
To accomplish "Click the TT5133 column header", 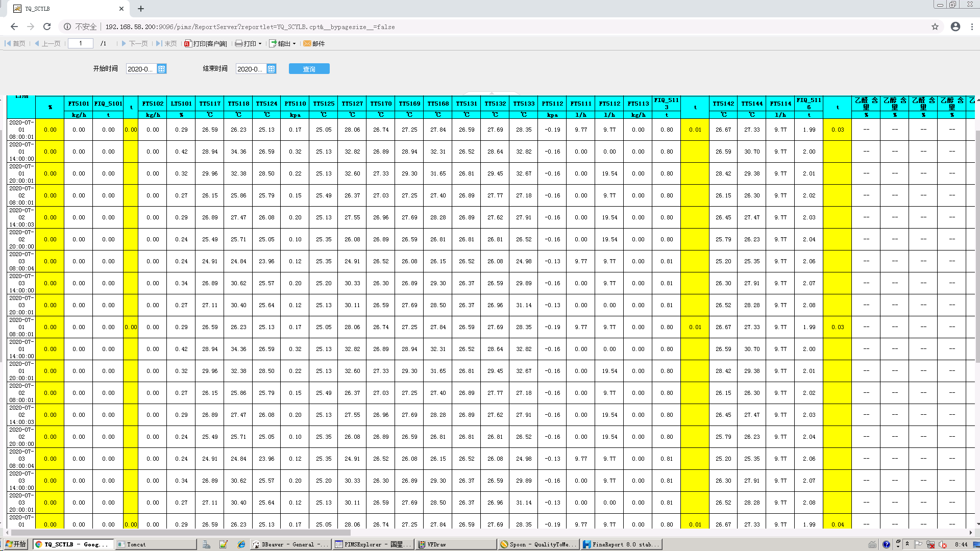I will (x=524, y=104).
